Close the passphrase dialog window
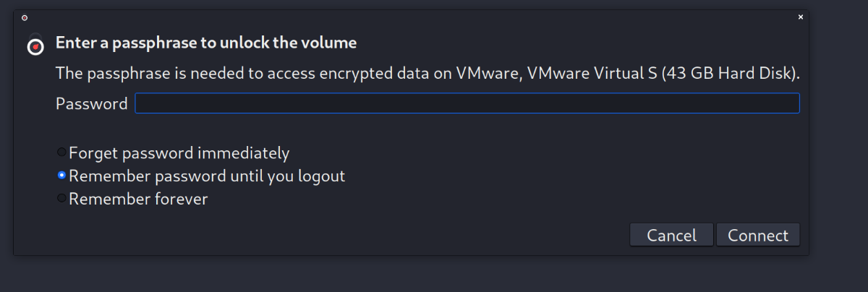The height and width of the screenshot is (292, 868). point(800,17)
